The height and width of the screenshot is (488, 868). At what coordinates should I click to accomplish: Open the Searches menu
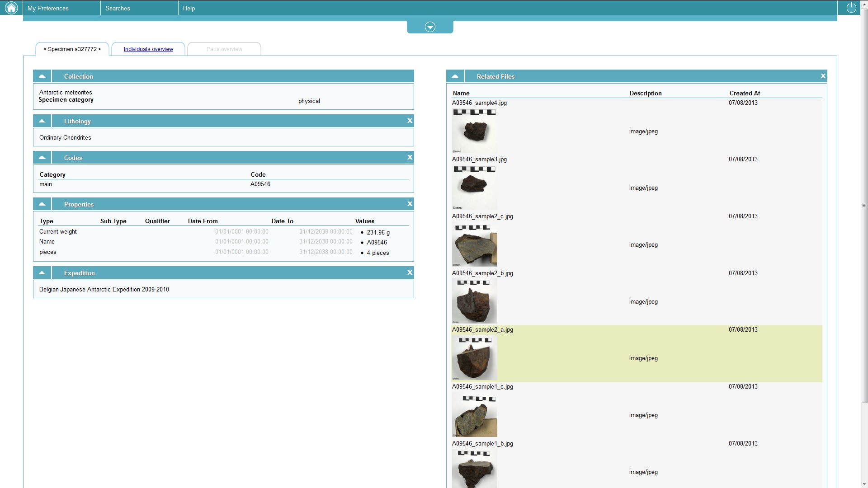(118, 8)
